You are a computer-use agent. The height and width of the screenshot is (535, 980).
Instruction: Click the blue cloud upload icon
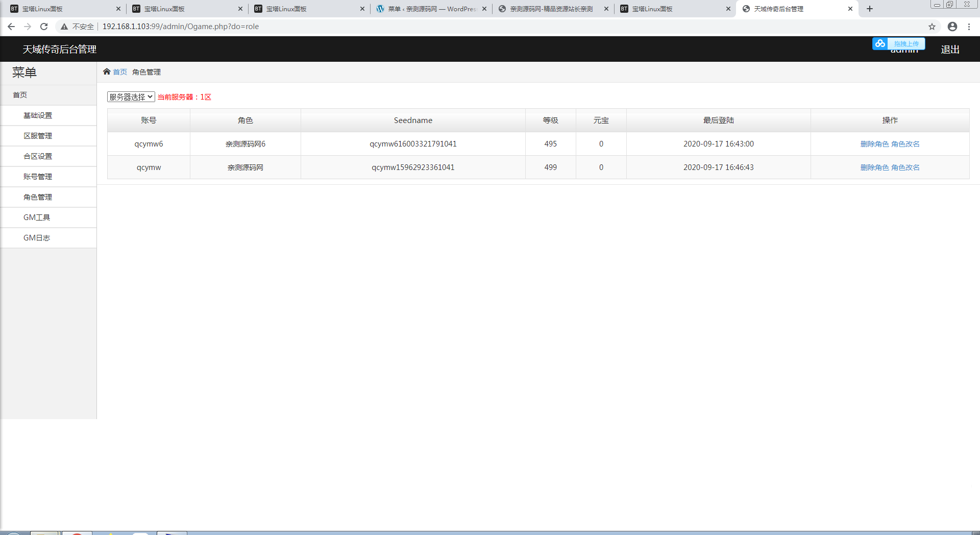(880, 44)
